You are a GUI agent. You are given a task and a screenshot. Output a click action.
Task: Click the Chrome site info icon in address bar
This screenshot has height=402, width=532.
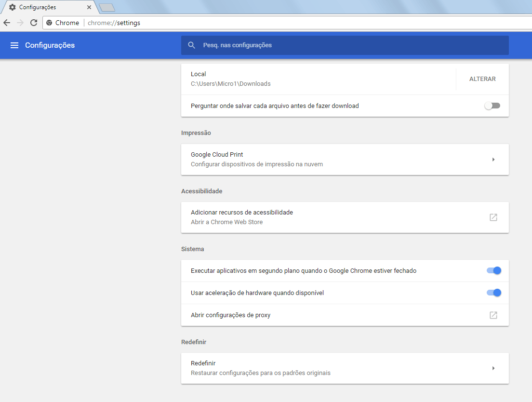[x=49, y=23]
